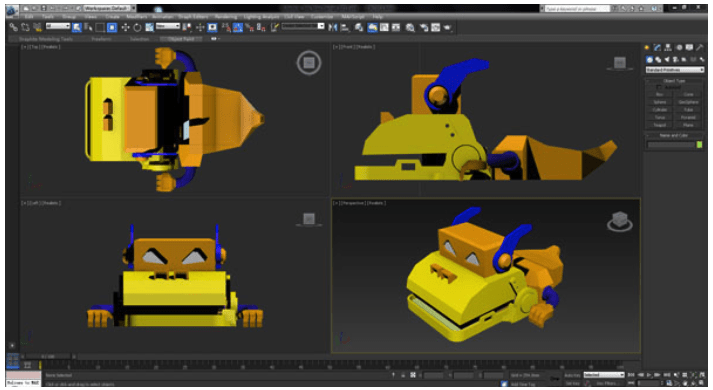Click the Mirror tool icon
713x390 pixels.
pyautogui.click(x=333, y=28)
